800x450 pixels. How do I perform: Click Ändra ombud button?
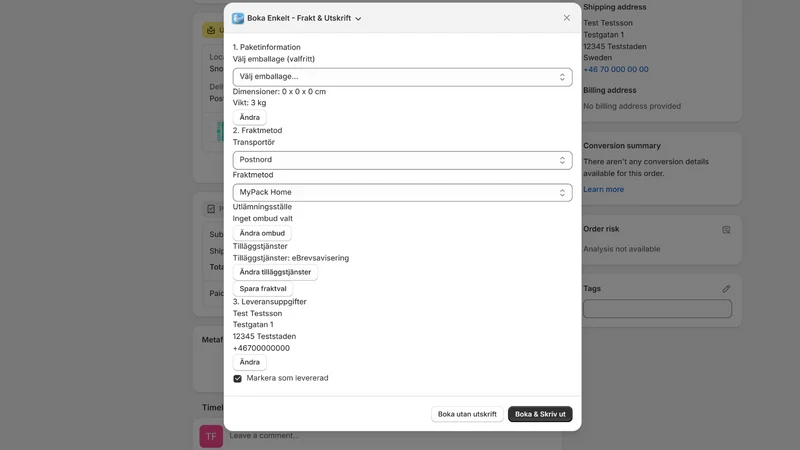click(262, 233)
